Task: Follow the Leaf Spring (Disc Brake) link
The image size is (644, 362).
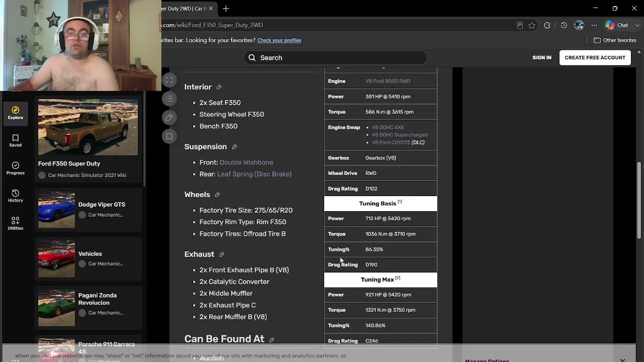Action: tap(254, 174)
